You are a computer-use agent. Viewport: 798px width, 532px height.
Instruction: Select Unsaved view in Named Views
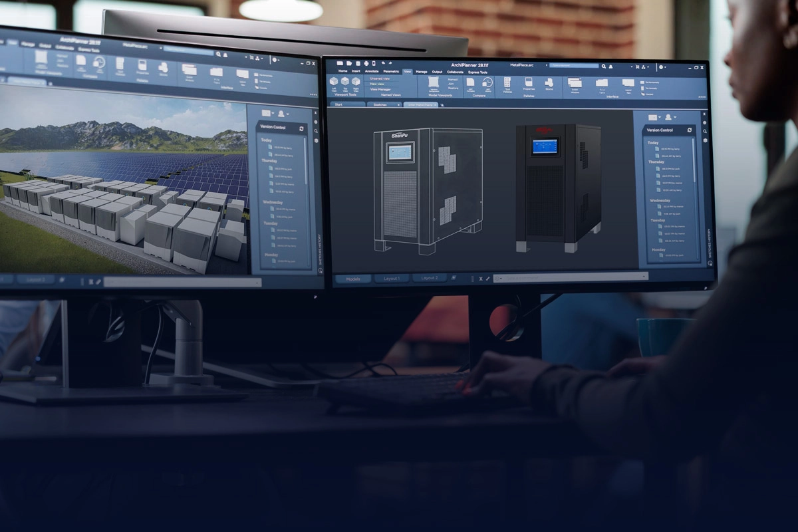click(x=380, y=78)
